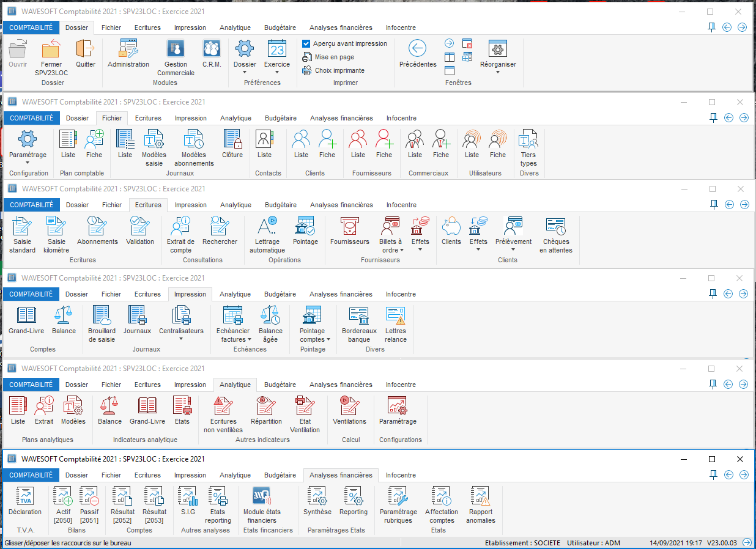Image resolution: width=756 pixels, height=549 pixels.
Task: Expand Echéancier factures dropdown
Action: coord(250,339)
